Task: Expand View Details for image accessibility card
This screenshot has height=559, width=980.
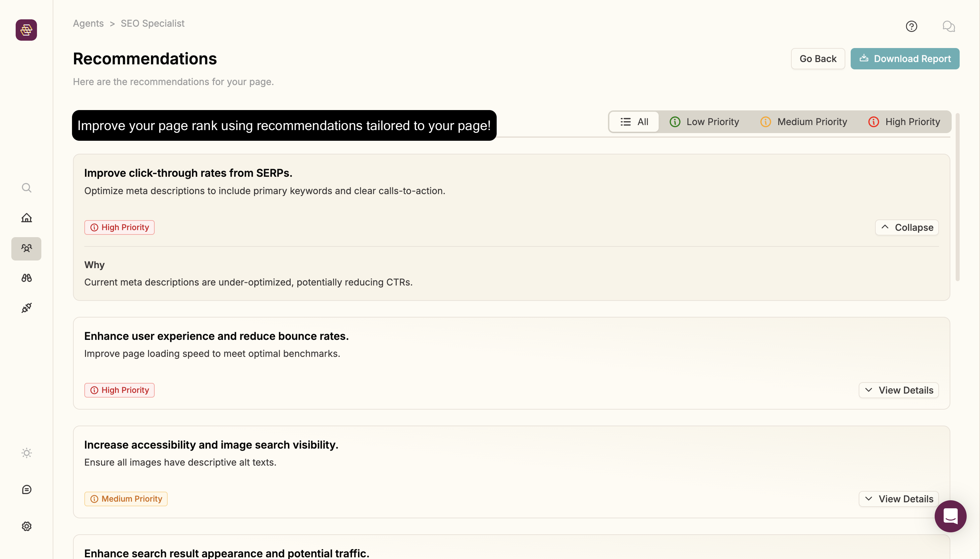Action: 899,499
